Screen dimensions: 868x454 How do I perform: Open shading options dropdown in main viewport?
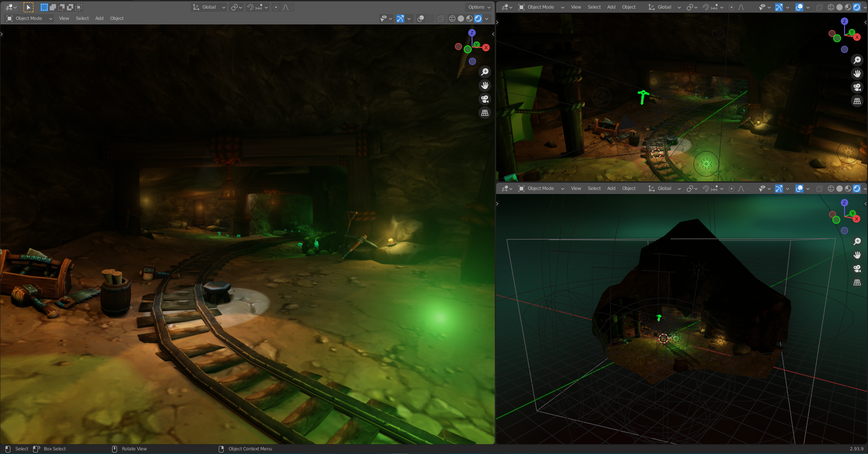pyautogui.click(x=487, y=19)
